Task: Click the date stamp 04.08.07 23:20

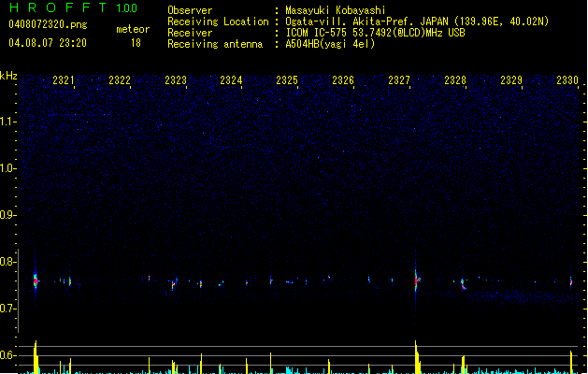Action: click(x=48, y=43)
